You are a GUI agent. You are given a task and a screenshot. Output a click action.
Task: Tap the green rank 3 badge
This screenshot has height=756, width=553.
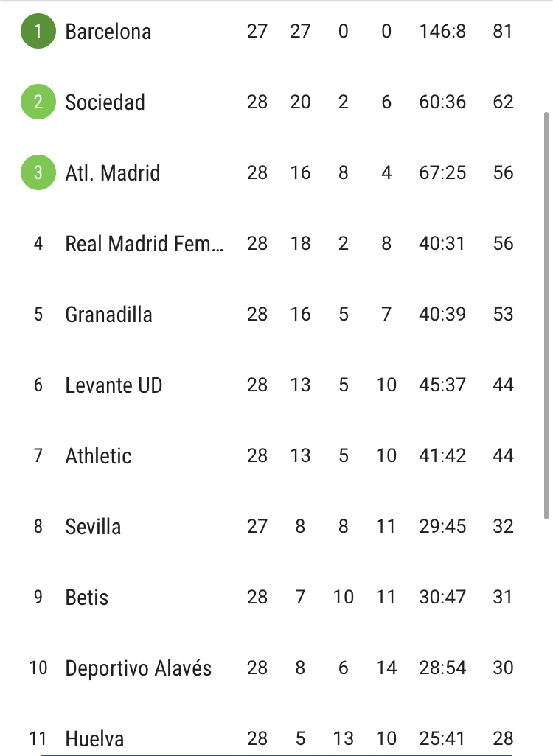click(38, 172)
